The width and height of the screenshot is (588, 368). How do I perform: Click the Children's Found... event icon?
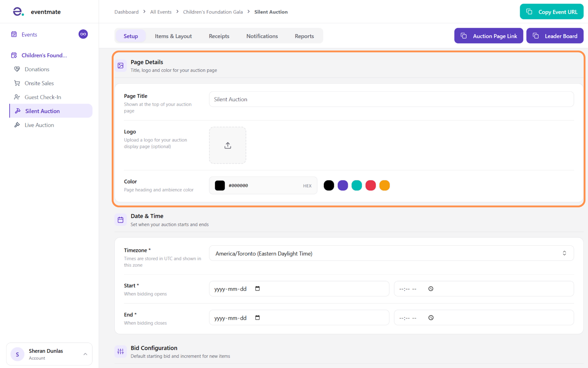[x=14, y=55]
